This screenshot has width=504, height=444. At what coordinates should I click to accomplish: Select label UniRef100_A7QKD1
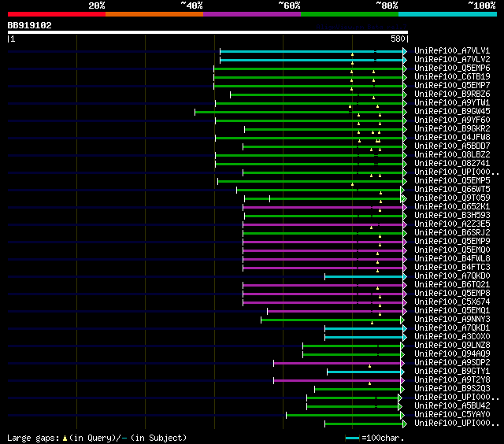[x=452, y=328]
